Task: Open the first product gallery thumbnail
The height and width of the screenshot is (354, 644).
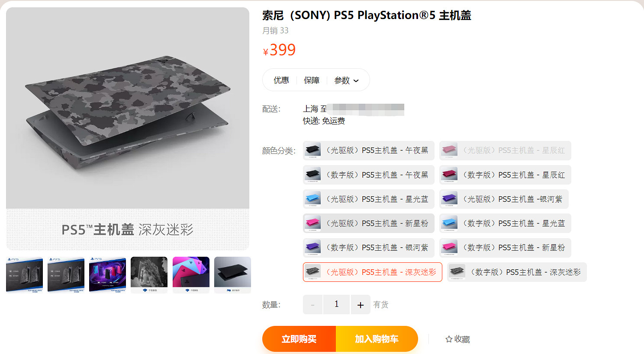Action: [x=24, y=274]
